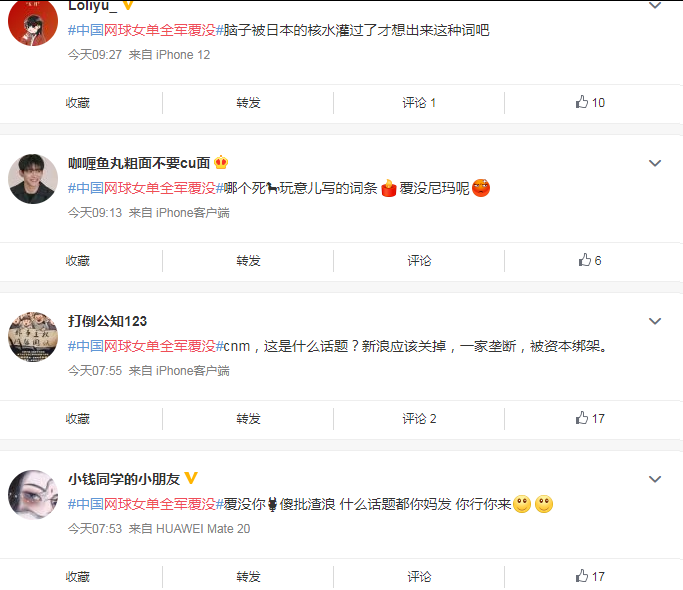Like the 打倒公知123 post

pyautogui.click(x=590, y=418)
